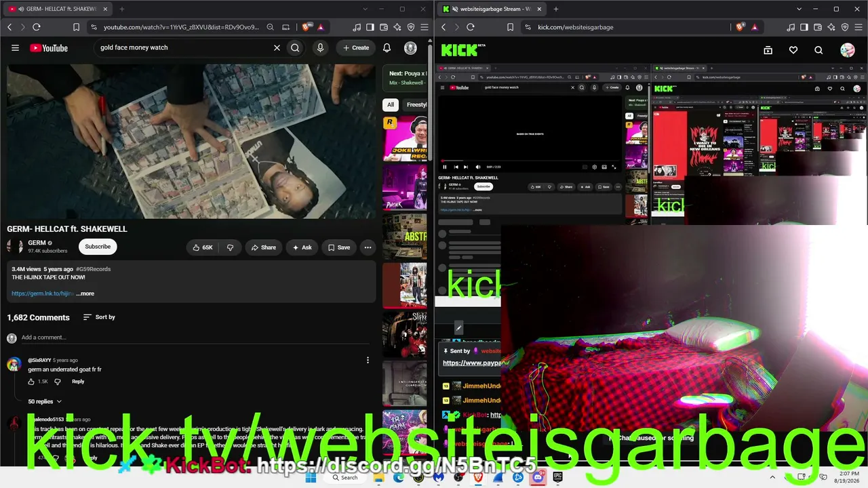This screenshot has height=488, width=868.
Task: Click the YouTube search box text
Action: click(x=134, y=48)
